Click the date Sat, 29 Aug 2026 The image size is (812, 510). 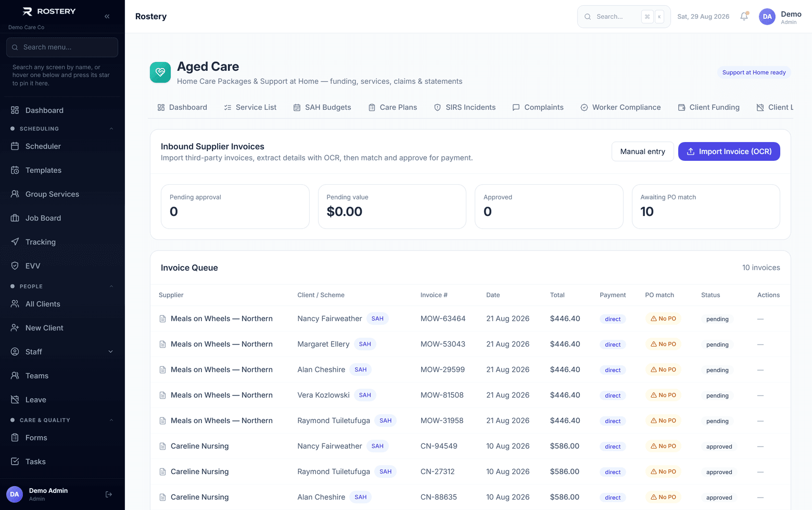point(703,17)
